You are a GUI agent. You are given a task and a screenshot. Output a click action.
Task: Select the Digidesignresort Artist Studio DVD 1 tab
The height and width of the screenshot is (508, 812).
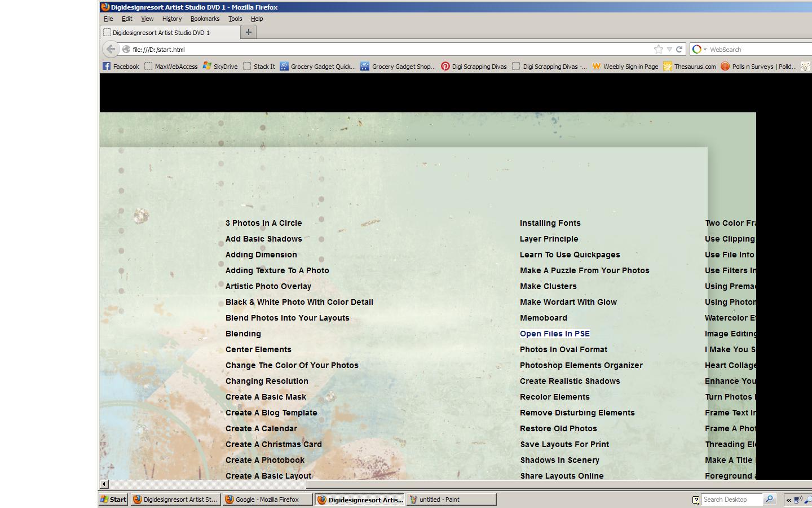coord(169,33)
